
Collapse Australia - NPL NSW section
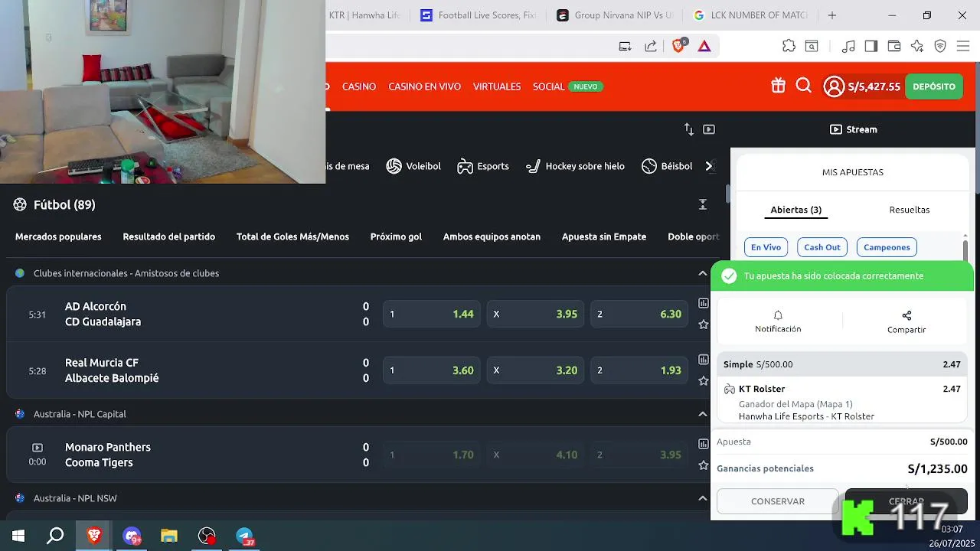[702, 498]
